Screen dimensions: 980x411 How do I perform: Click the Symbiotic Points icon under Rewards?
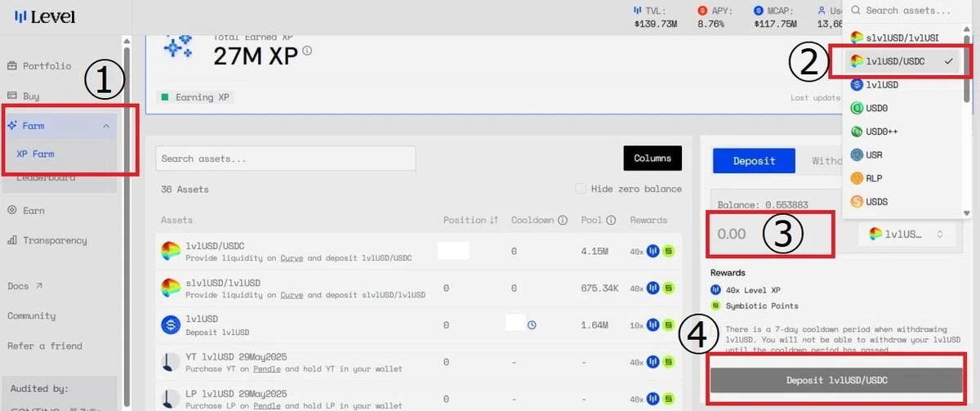click(x=716, y=306)
